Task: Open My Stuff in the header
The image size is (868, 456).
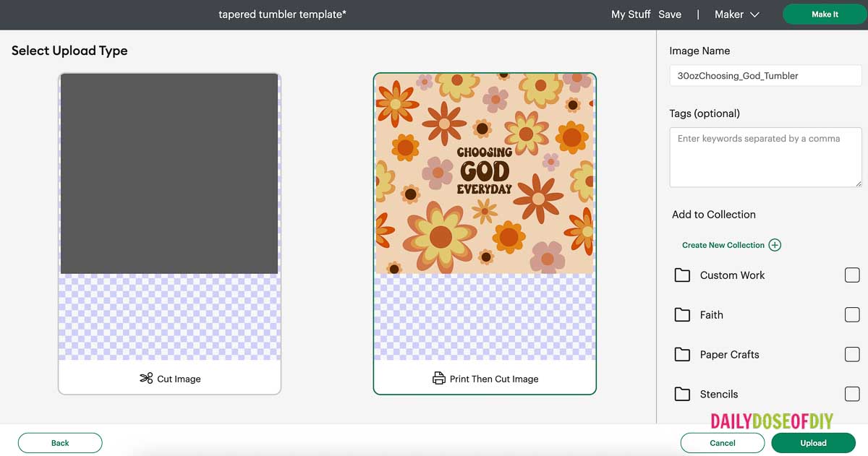Action: pyautogui.click(x=631, y=14)
